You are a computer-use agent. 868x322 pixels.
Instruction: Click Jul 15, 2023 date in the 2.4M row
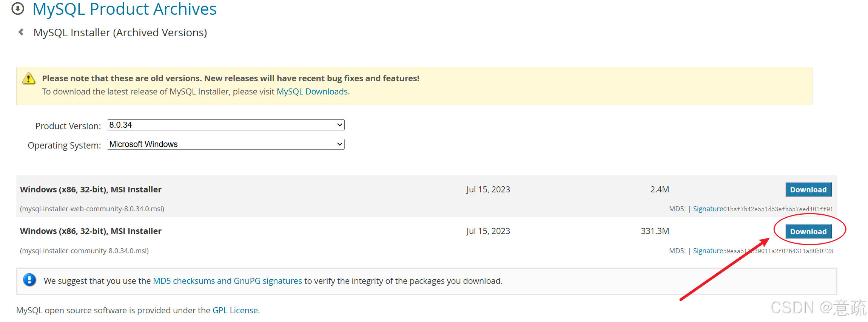pos(488,190)
